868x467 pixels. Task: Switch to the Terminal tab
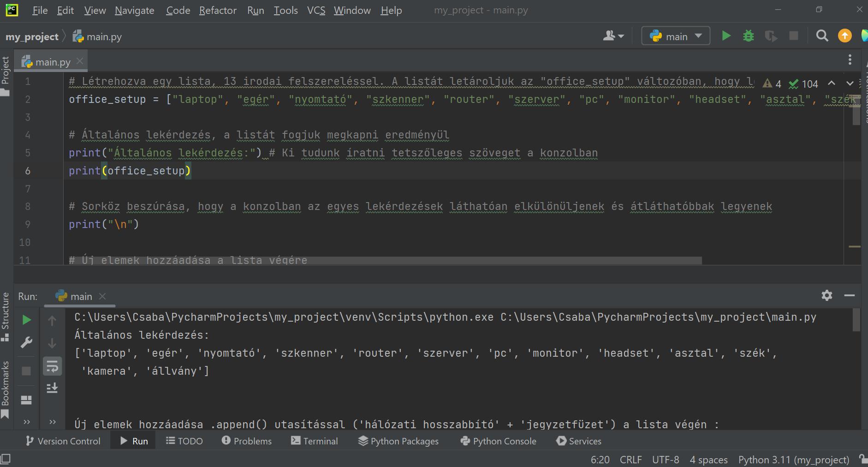[315, 441]
